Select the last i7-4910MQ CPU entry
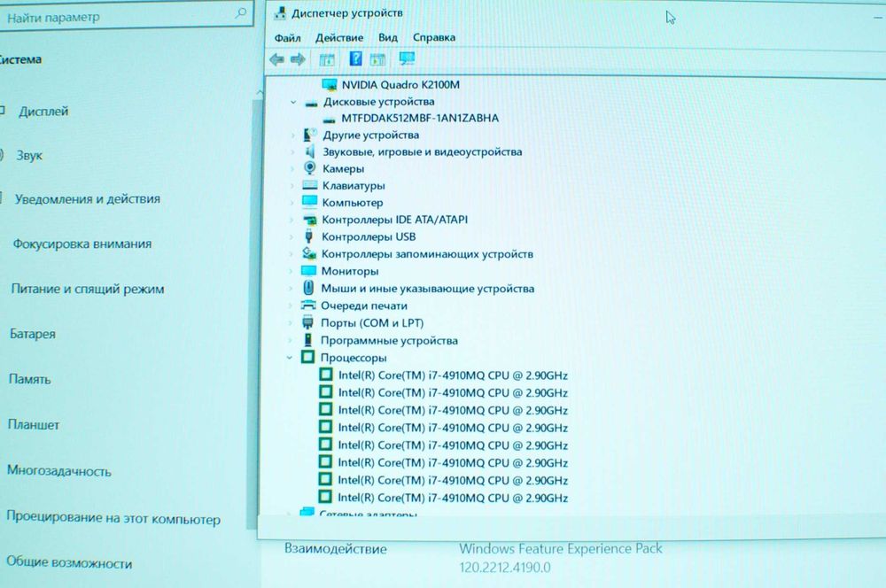The image size is (886, 588). (x=453, y=499)
